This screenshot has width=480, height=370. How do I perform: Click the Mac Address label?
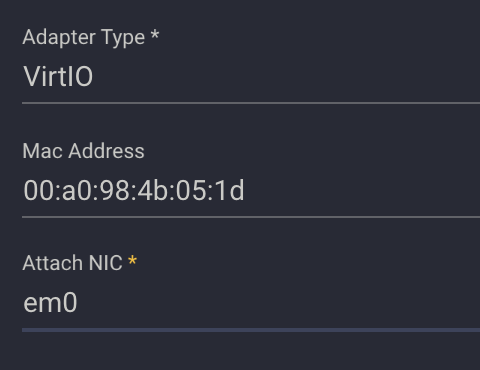[x=83, y=151]
